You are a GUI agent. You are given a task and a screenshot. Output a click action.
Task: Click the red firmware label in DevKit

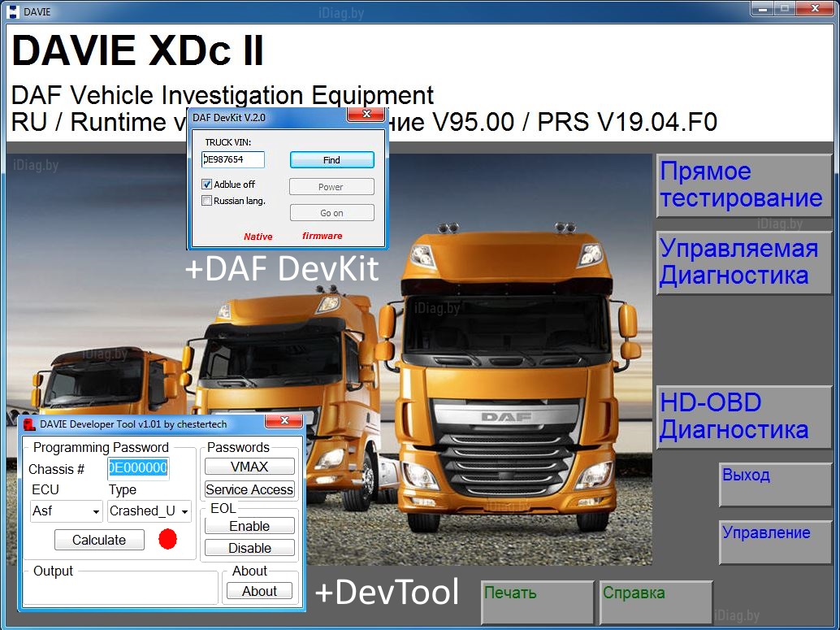(x=322, y=236)
